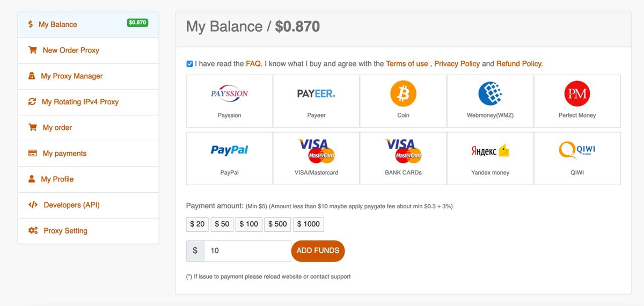This screenshot has height=306, width=644.
Task: Open the FAQ link
Action: click(254, 64)
